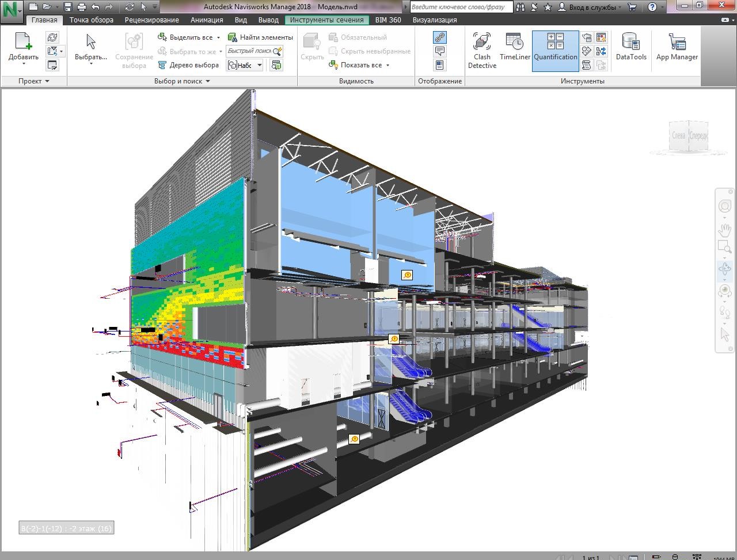Screen dimensions: 737x560
Task: Open the Рецензирование tab
Action: click(153, 20)
